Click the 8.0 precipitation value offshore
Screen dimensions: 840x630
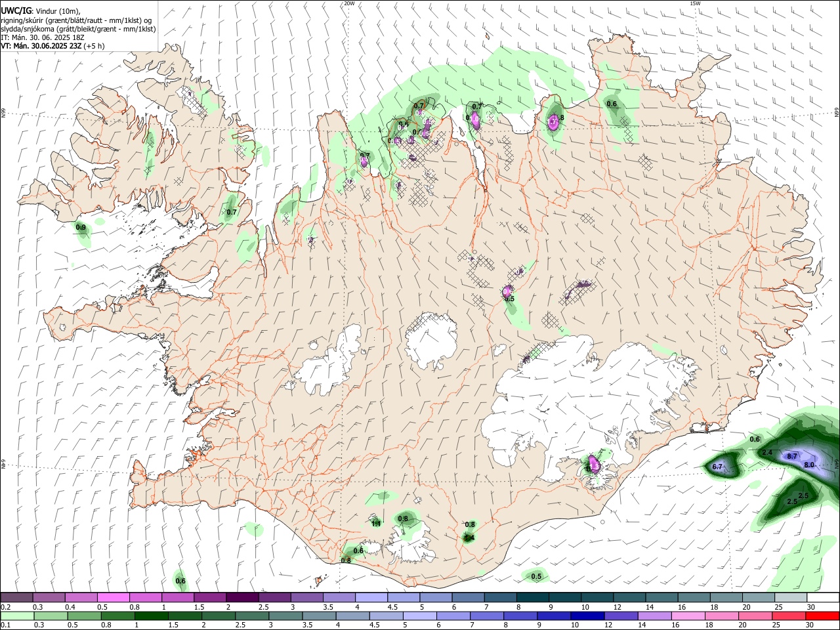point(809,465)
